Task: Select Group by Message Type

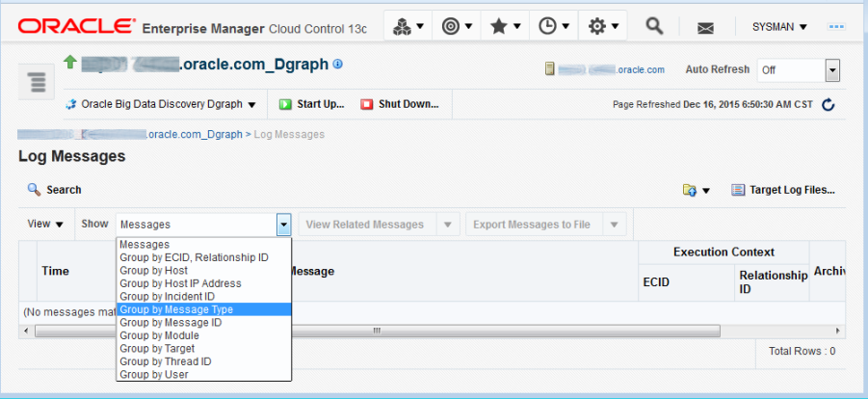Action: [x=203, y=309]
